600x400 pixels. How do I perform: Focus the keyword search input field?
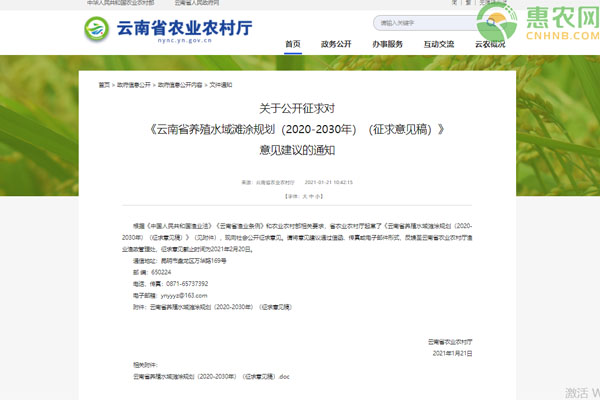click(x=425, y=23)
